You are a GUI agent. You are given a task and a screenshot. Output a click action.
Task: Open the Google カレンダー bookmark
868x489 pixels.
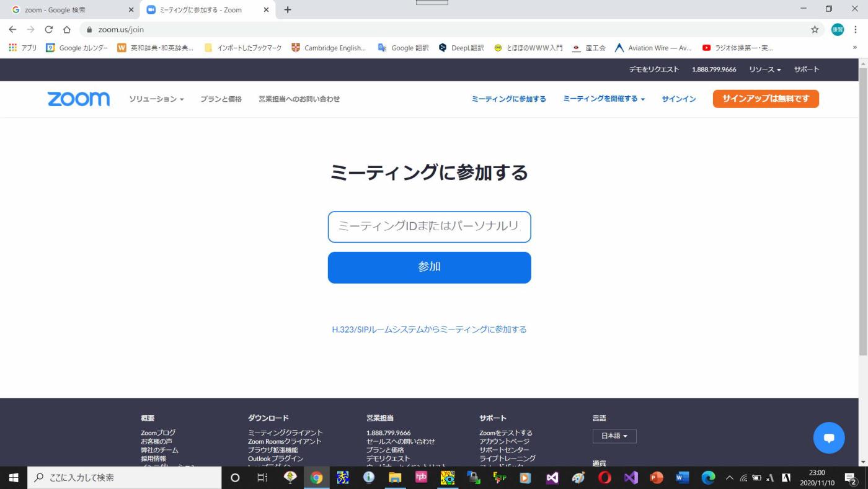(77, 48)
